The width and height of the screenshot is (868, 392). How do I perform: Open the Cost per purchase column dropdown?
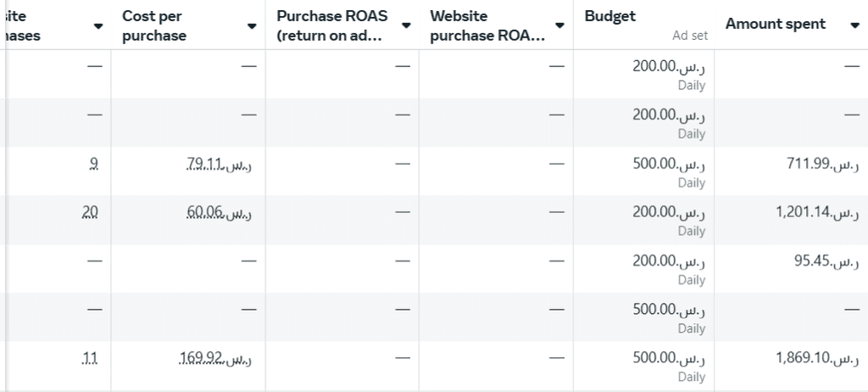click(251, 26)
